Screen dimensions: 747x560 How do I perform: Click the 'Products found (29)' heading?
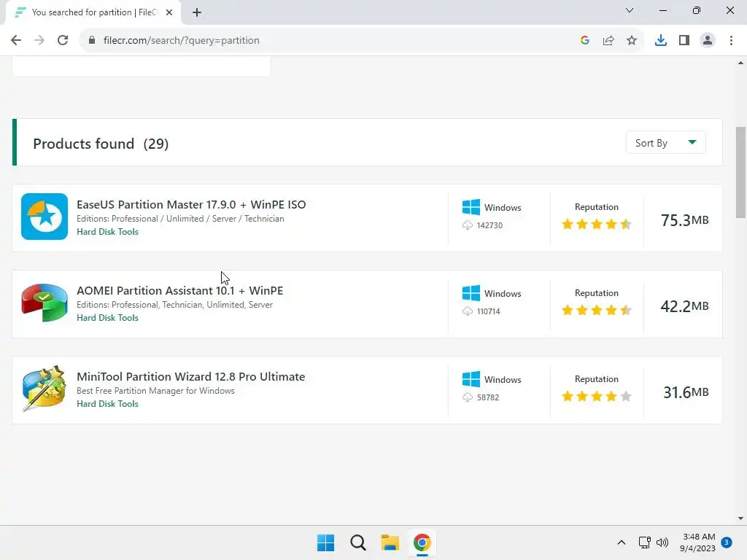(101, 144)
